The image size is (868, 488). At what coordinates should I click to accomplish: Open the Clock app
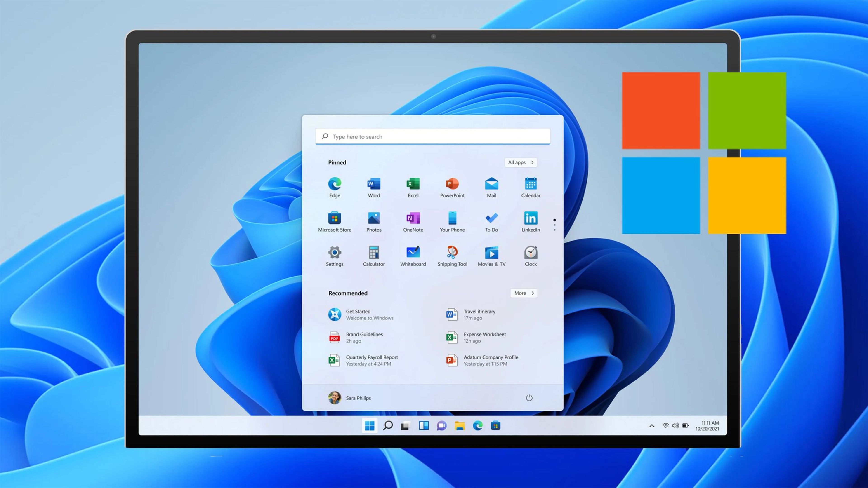[531, 256]
